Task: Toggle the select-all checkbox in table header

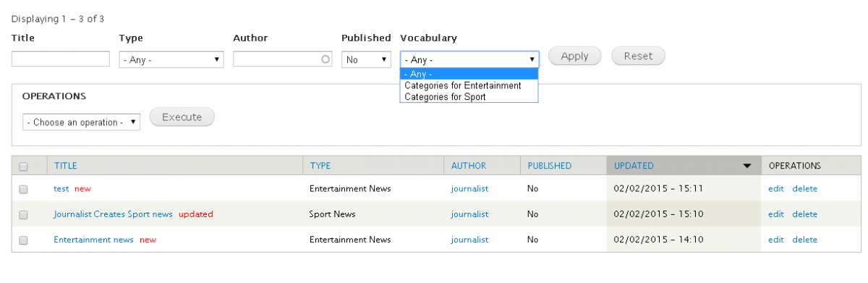Action: coord(23,166)
